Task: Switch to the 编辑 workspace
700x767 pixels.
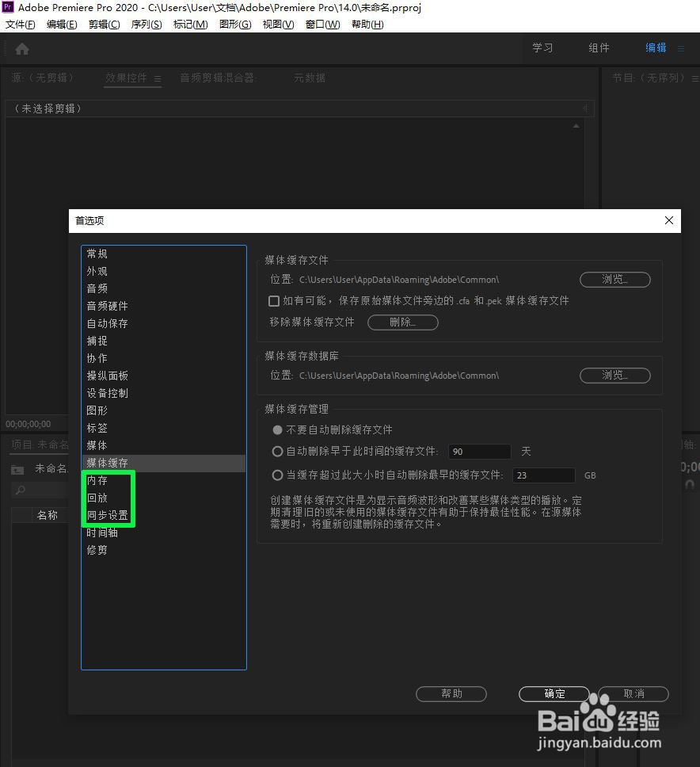Action: pyautogui.click(x=656, y=48)
